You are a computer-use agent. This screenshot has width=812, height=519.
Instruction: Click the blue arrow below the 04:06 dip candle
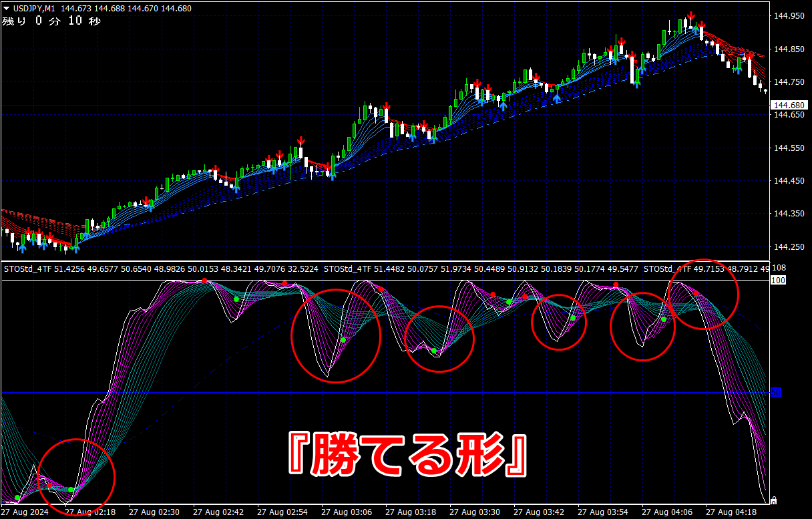(636, 83)
